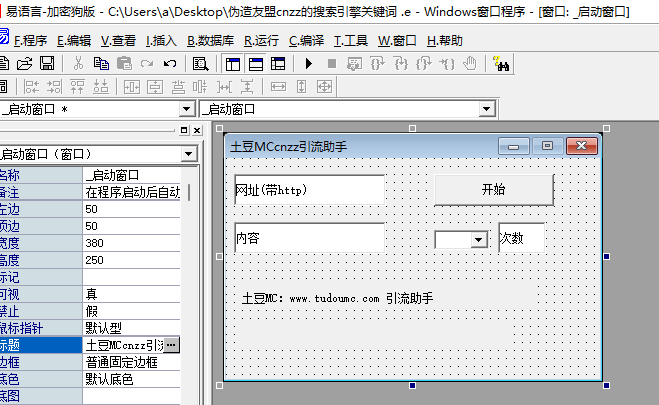The height and width of the screenshot is (405, 659).
Task: Open the V.查看 menu
Action: [118, 41]
